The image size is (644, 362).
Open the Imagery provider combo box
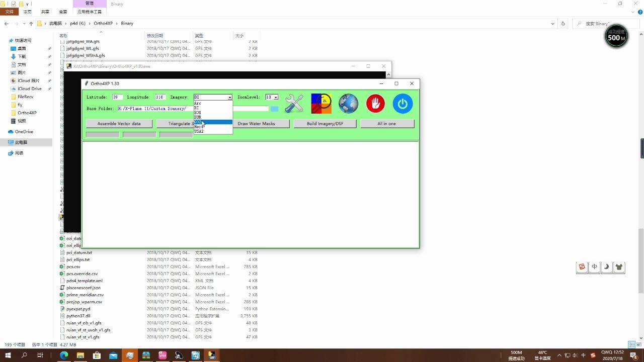pyautogui.click(x=213, y=97)
